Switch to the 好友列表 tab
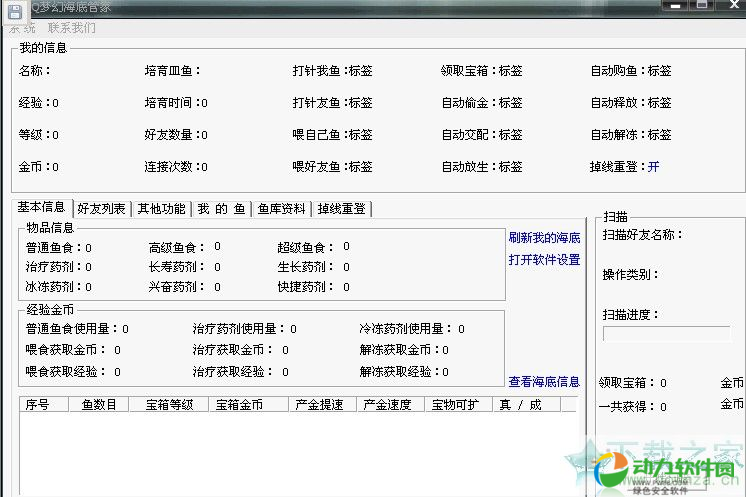 pyautogui.click(x=102, y=209)
